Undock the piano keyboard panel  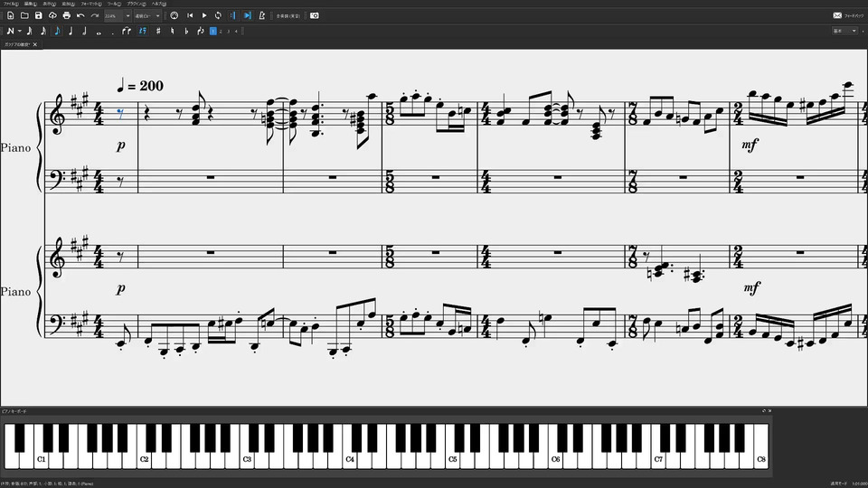763,411
